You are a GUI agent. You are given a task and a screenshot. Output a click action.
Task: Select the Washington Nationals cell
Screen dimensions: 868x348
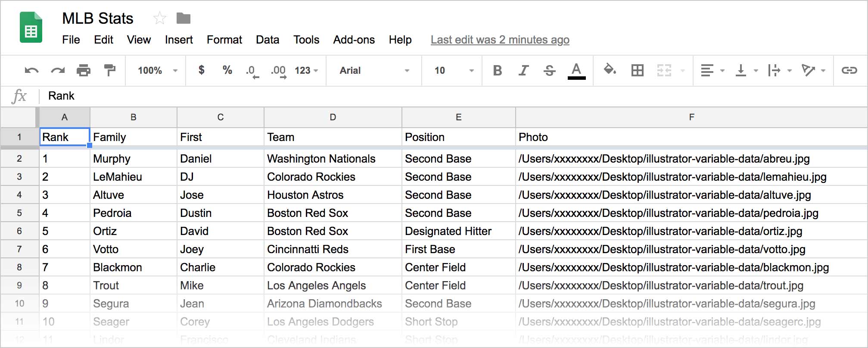(x=333, y=159)
